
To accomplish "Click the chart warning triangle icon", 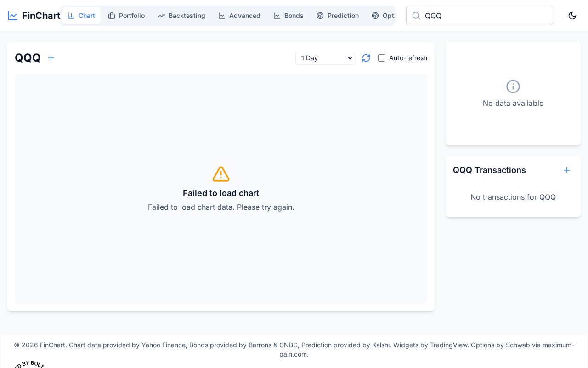I will click(x=221, y=174).
